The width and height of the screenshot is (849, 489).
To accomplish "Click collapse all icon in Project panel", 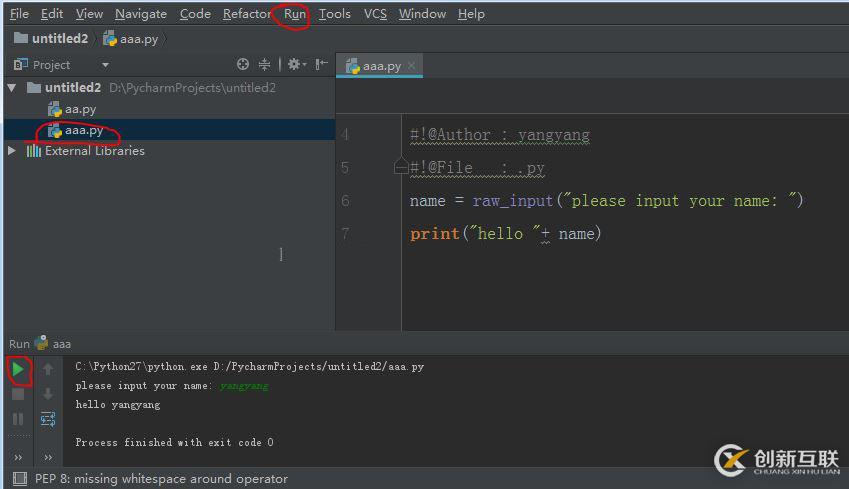I will 264,64.
